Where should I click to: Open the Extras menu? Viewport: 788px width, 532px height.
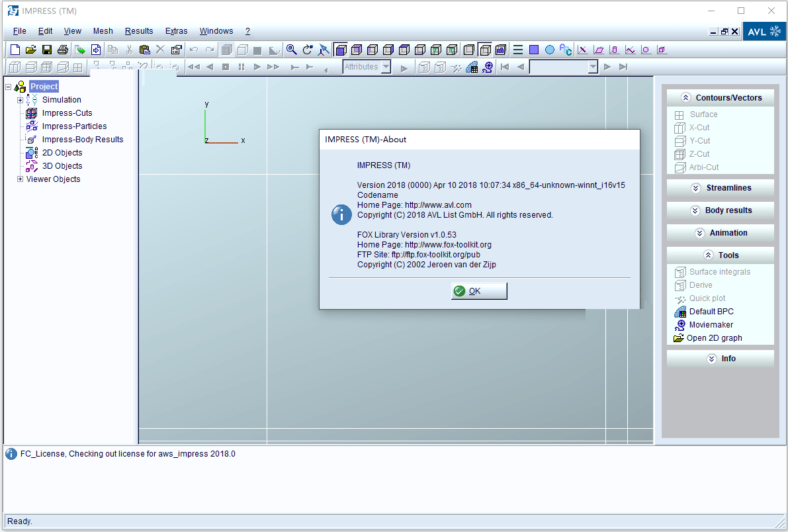[177, 31]
